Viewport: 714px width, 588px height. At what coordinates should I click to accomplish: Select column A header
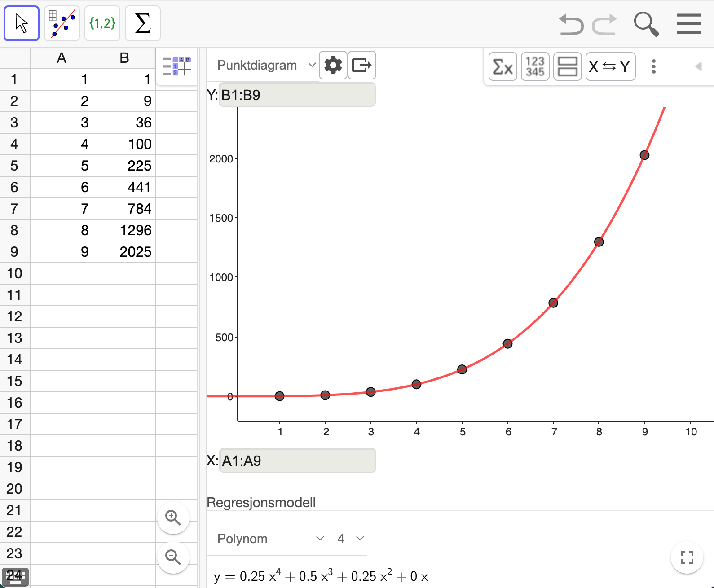[62, 58]
